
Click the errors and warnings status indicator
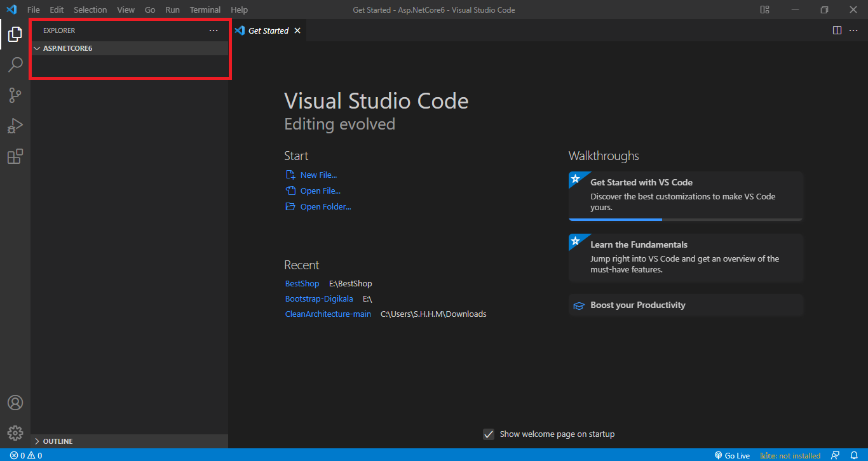(26, 455)
